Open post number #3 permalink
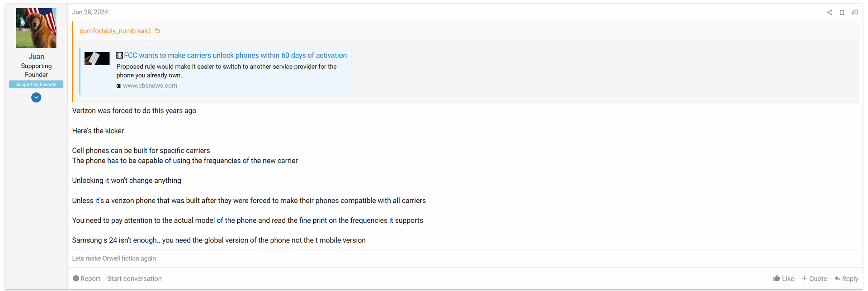Image resolution: width=868 pixels, height=291 pixels. 854,12
